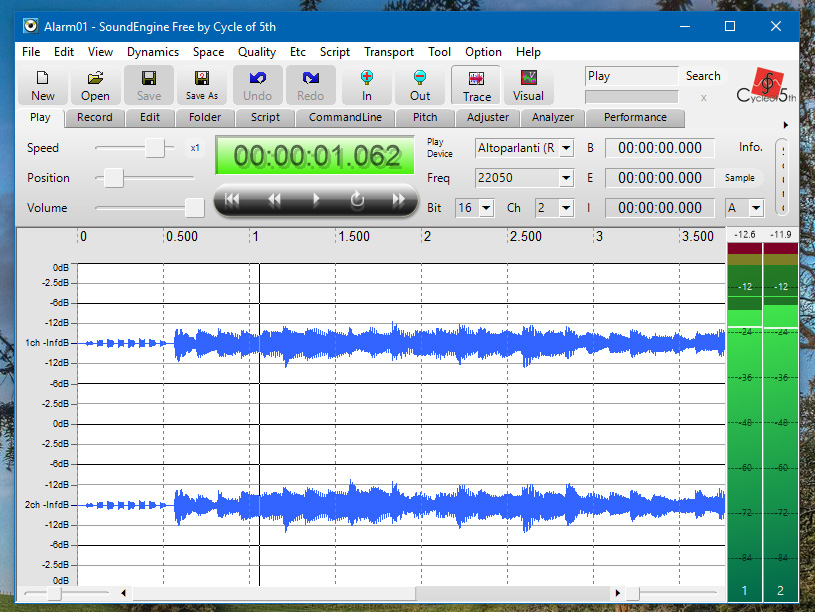
Task: Expand the Bit depth dropdown
Action: pos(485,208)
